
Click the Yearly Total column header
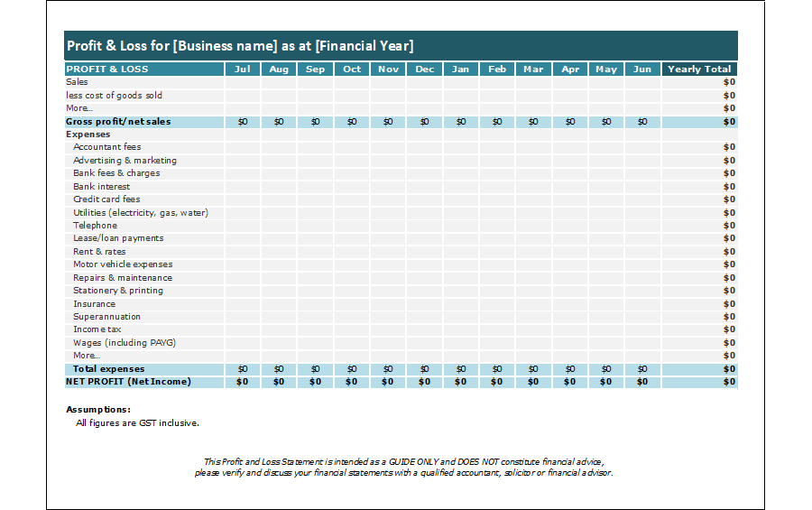point(699,69)
